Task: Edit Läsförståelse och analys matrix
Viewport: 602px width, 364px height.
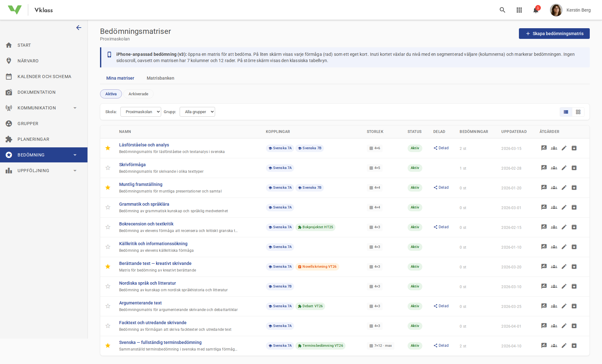Action: (564, 148)
